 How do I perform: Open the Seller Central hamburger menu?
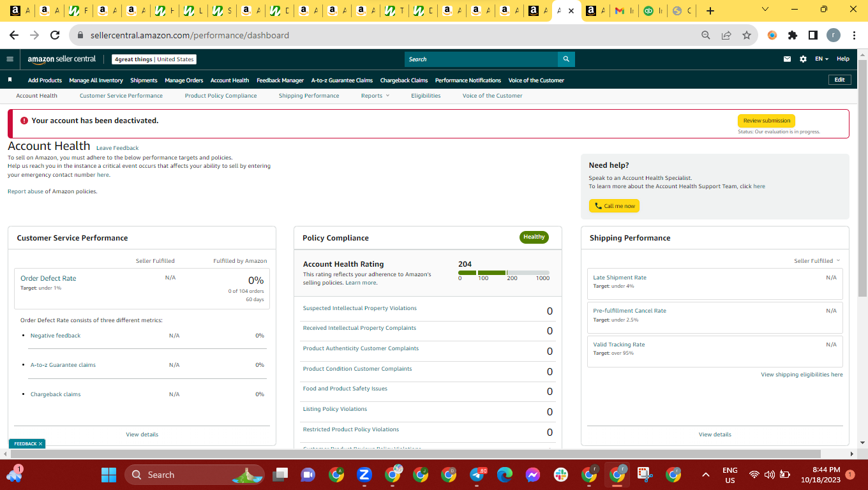(x=10, y=59)
